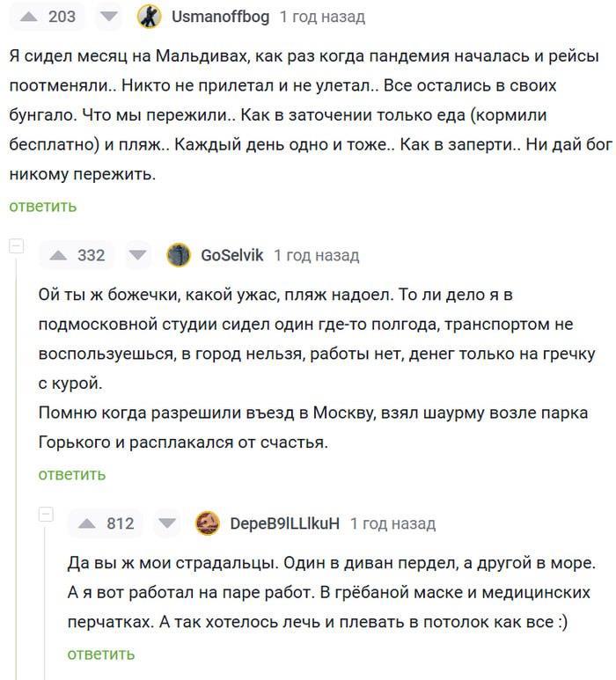The image size is (616, 680).
Task: Click ответить under GoSelvik's comment
Action: click(72, 474)
